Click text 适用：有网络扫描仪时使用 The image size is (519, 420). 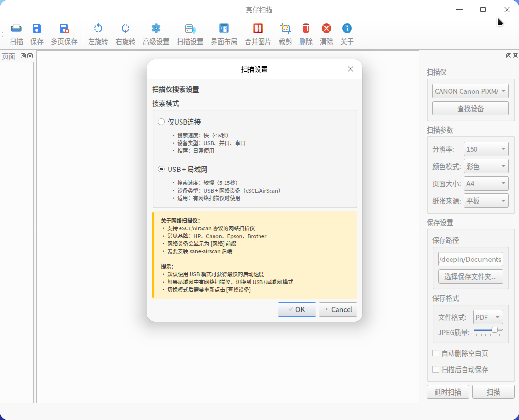click(209, 198)
